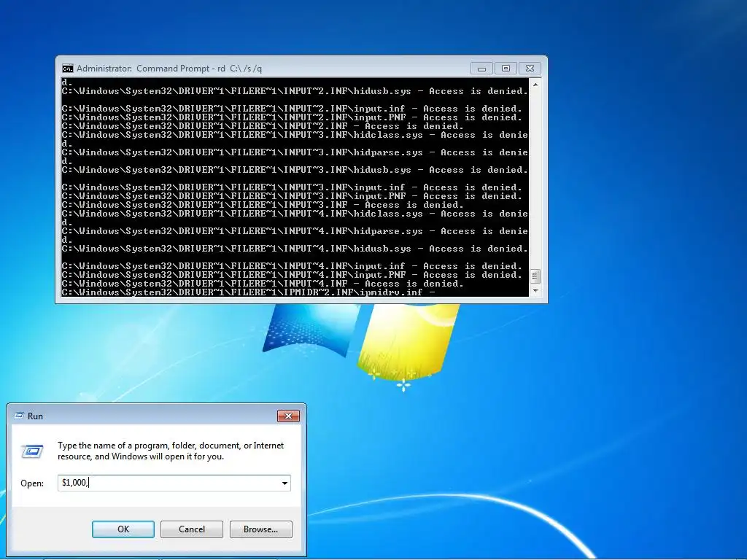Close the Run dialog
This screenshot has width=747, height=560.
288,416
